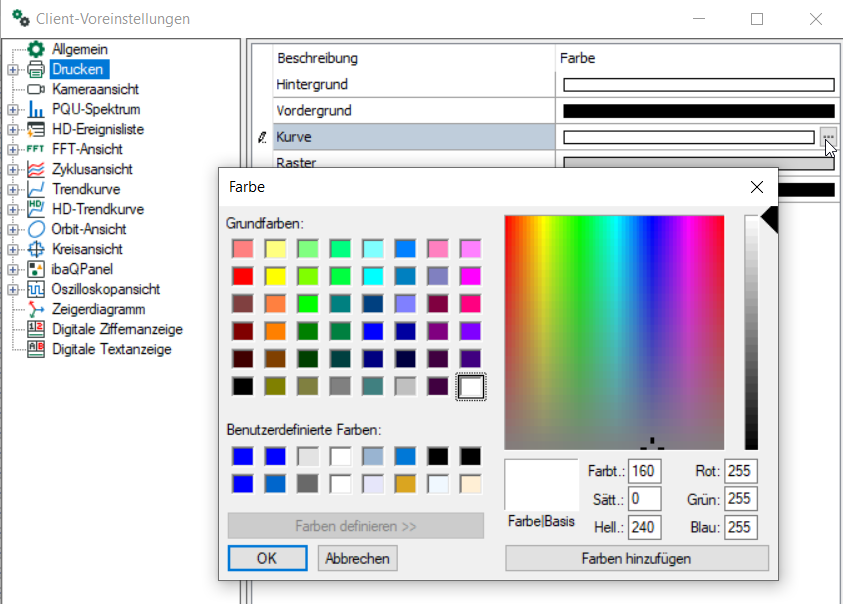Confirm color with OK button

[x=267, y=558]
